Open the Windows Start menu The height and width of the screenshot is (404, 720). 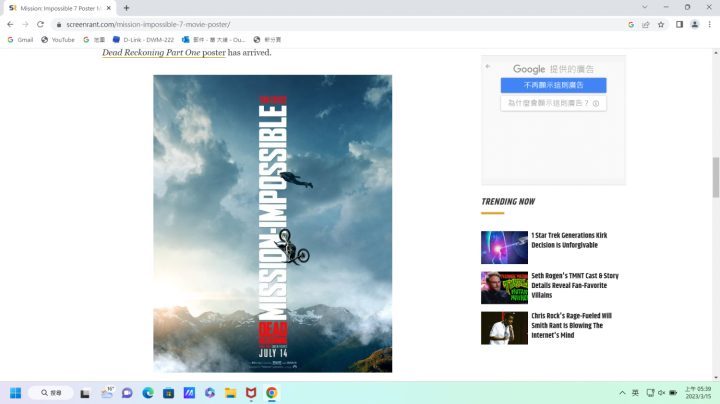pos(16,393)
